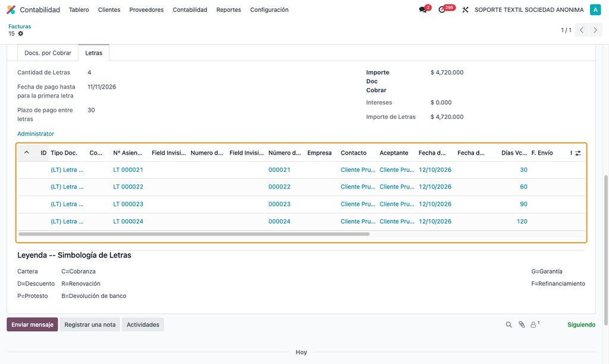609x364 pixels.
Task: Open asiento LT 000024
Action: [x=128, y=221]
